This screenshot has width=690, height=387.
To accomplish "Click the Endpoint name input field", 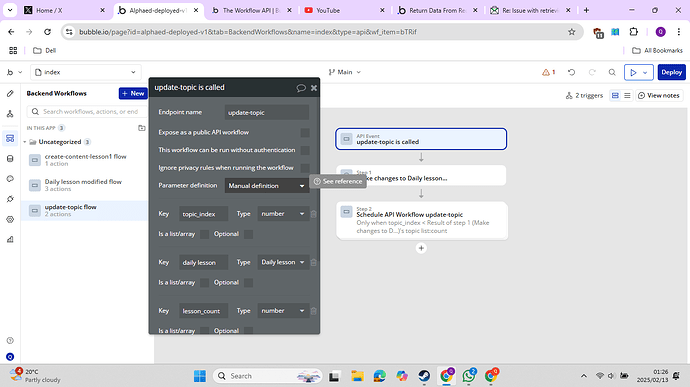I will (267, 113).
